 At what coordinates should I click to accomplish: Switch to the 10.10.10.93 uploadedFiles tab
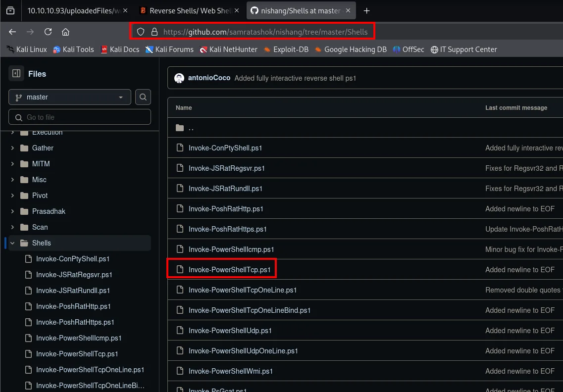click(74, 11)
